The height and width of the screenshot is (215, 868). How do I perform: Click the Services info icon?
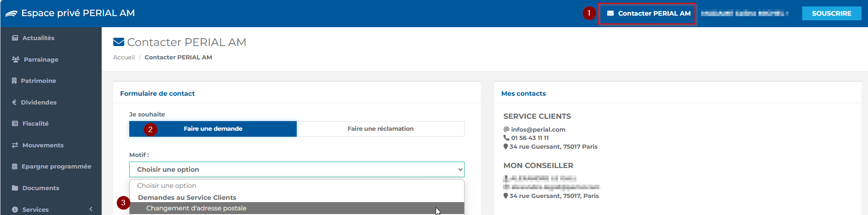15,209
